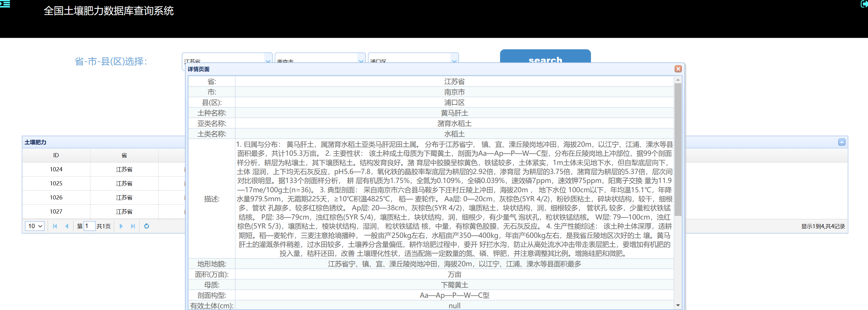Click the 描述 row label
Screen dimensions: 868x310
point(212,199)
